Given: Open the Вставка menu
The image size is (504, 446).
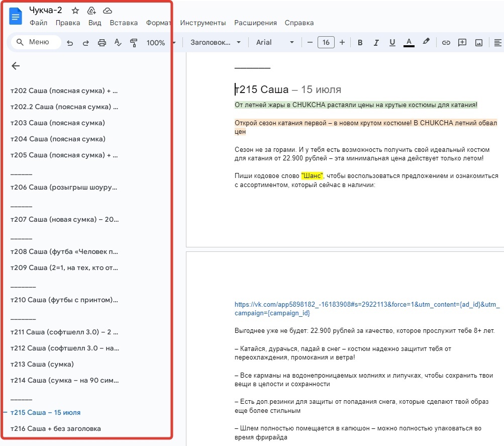Looking at the screenshot, I should click(124, 23).
